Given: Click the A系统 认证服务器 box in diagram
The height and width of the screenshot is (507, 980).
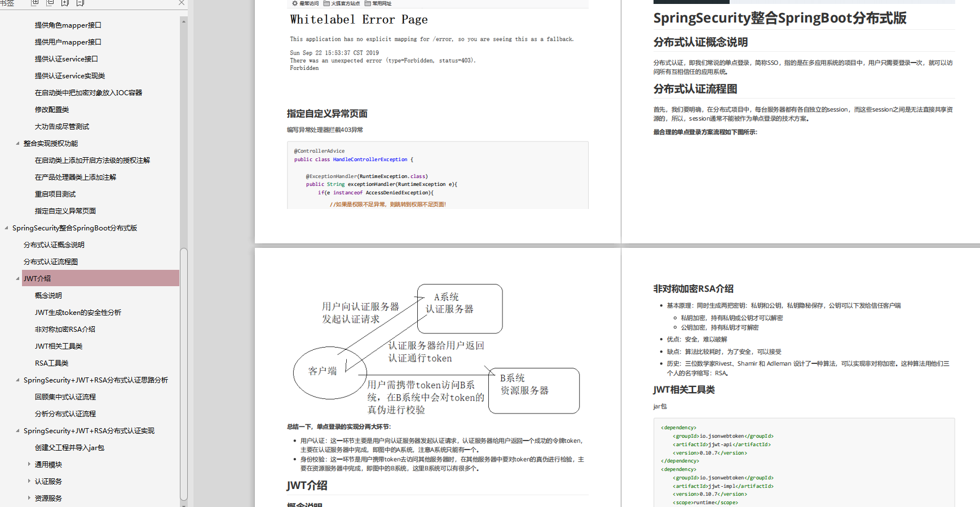Looking at the screenshot, I should coord(460,309).
